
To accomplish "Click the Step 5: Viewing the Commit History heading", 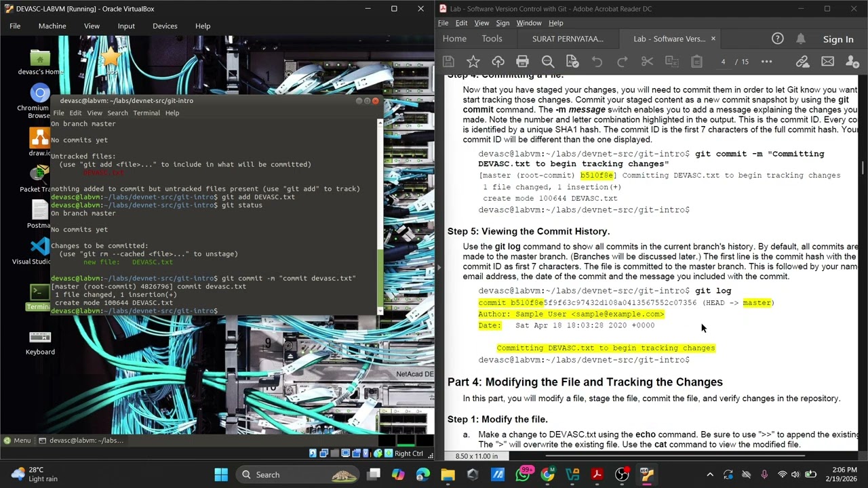I will [528, 231].
